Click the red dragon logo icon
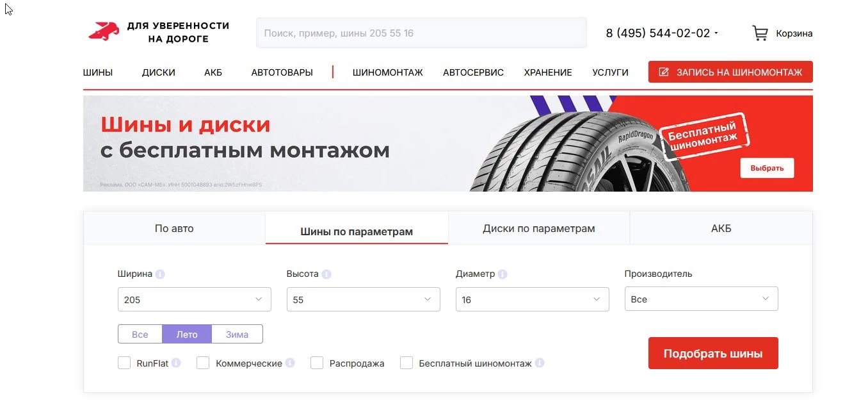Viewport: 868px width, 414px height. [104, 30]
